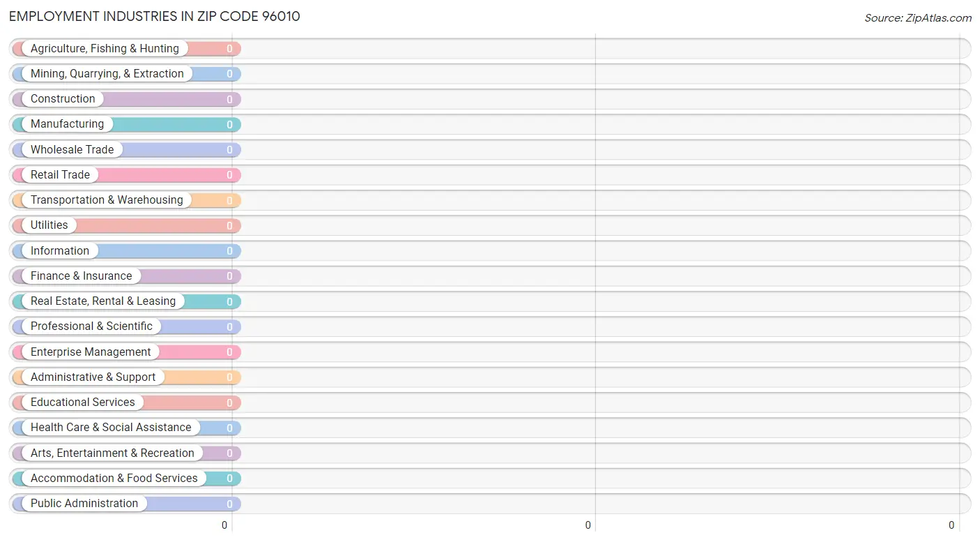Click the zero value on the Construction bar
Screen dimensions: 980x542
pos(230,100)
